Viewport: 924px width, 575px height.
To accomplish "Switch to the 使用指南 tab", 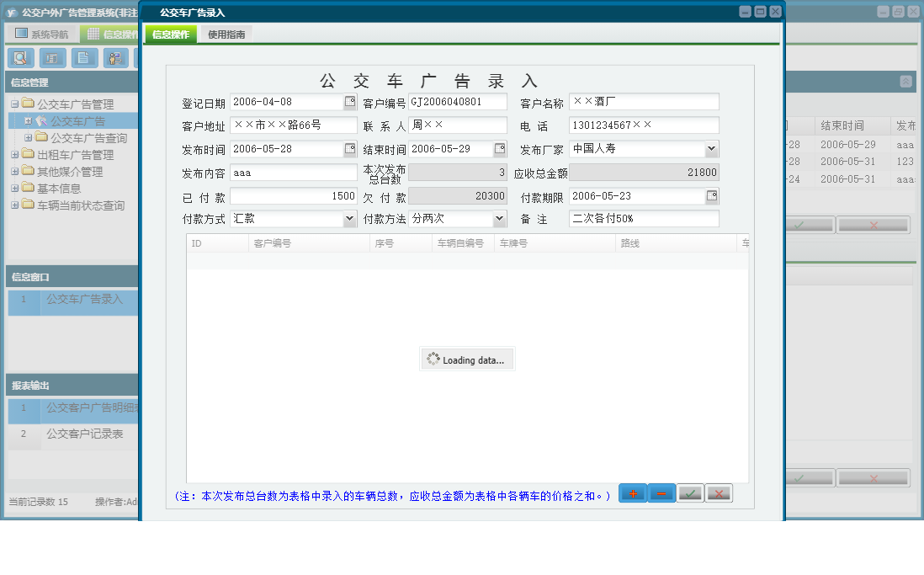I will (226, 35).
